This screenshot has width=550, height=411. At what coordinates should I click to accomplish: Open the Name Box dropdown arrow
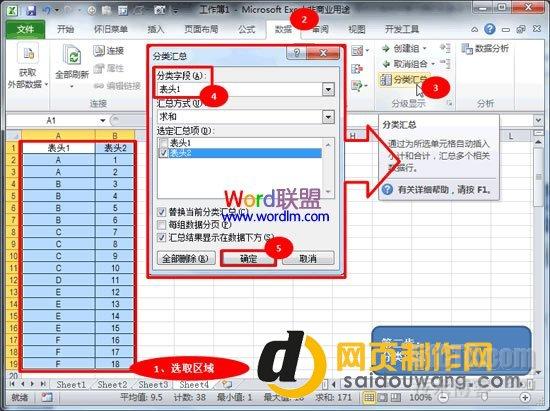click(103, 121)
